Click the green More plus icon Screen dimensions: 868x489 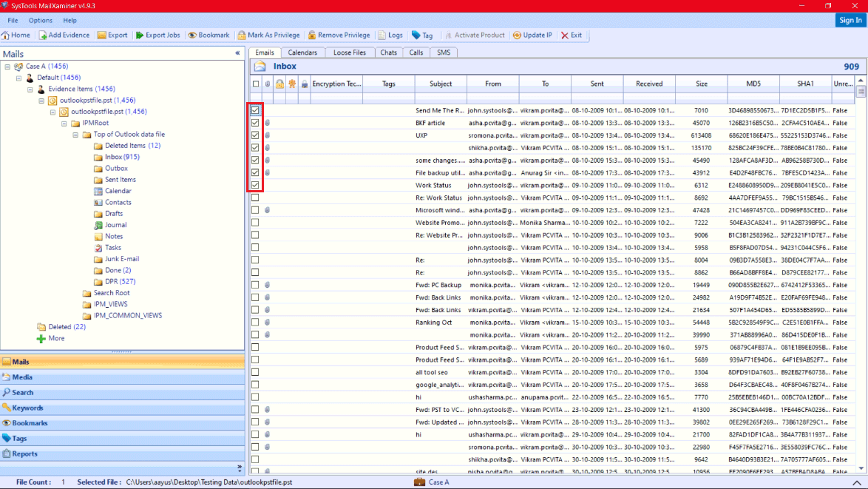(41, 338)
